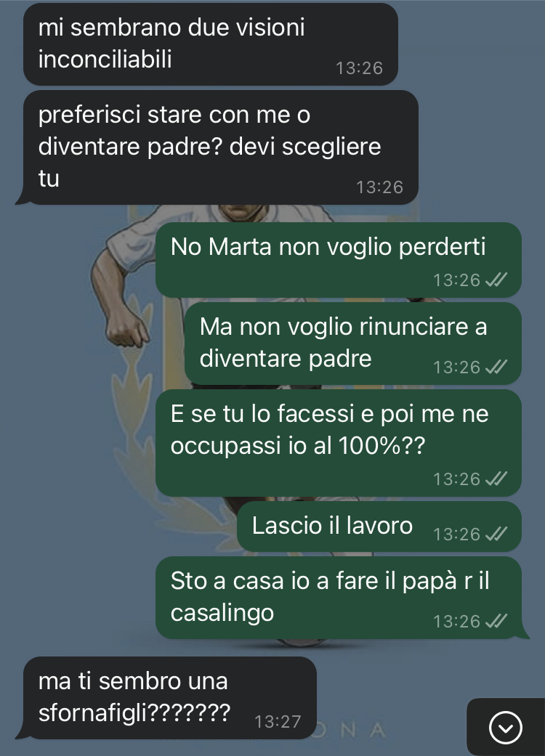
Task: Select 'E se tu lo facessi' message
Action: point(338,443)
